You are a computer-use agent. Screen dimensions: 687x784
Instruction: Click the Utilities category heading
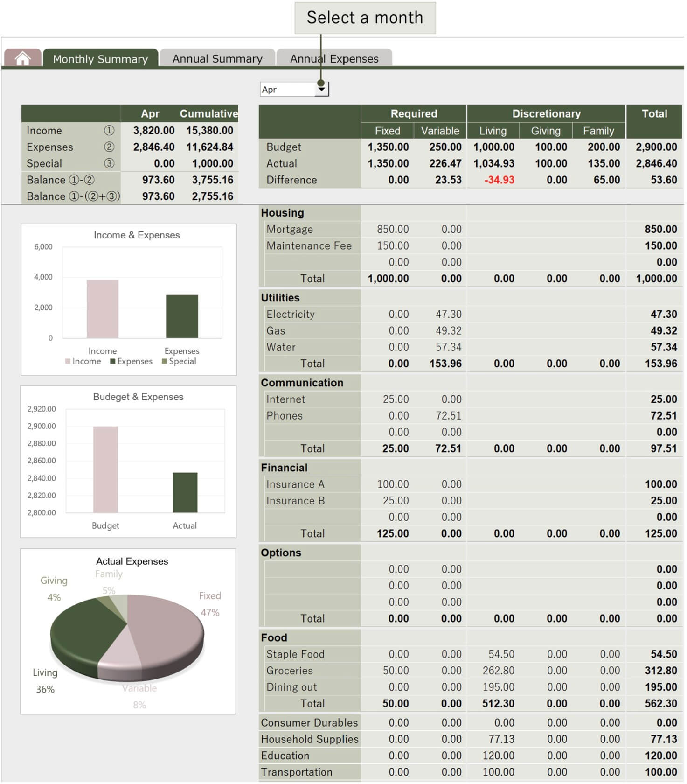pos(280,298)
